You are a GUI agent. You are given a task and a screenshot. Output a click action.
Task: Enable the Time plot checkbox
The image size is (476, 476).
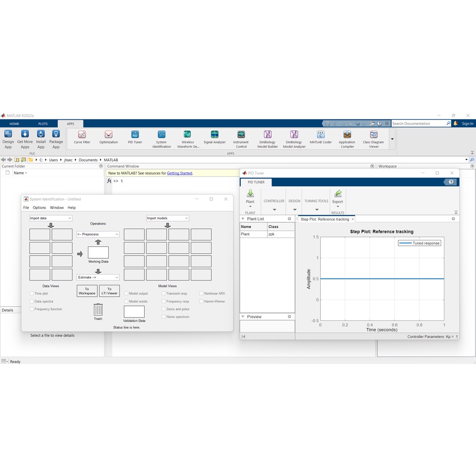tap(32, 294)
